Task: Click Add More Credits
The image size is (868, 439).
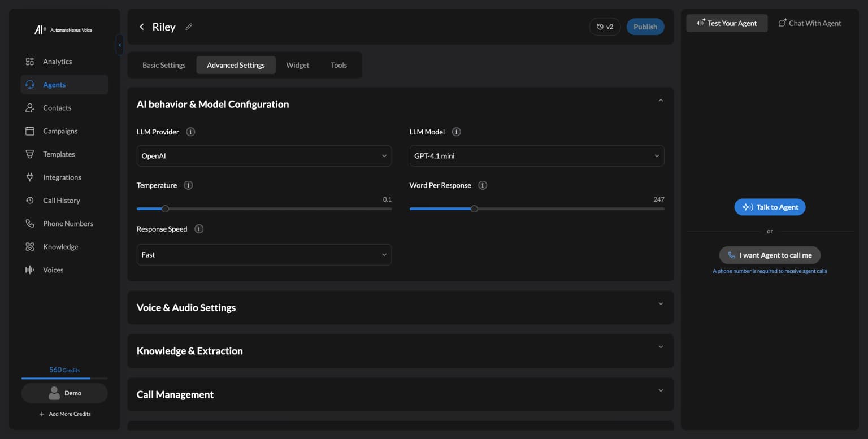Action: 64,414
